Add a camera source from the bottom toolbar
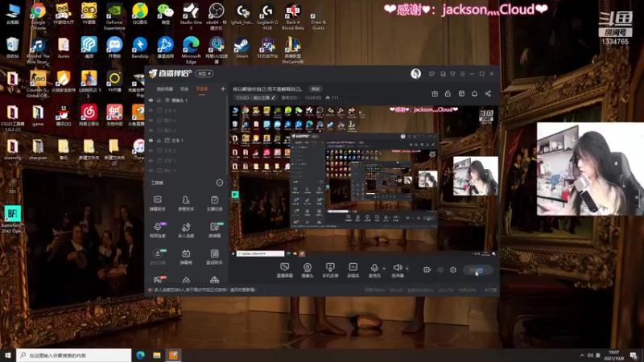 tap(308, 270)
